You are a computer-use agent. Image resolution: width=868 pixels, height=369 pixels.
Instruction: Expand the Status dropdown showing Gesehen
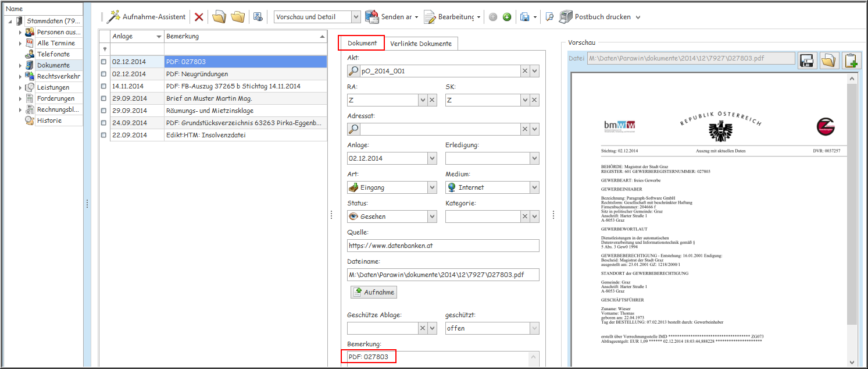(431, 217)
